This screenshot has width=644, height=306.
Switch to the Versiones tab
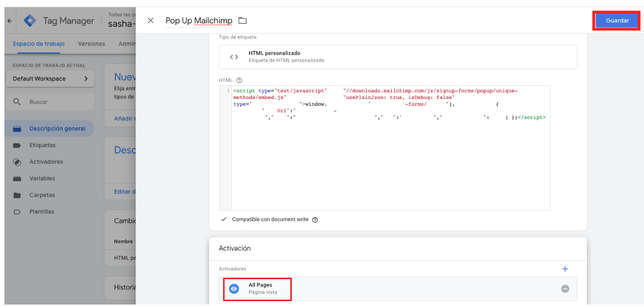click(x=92, y=44)
